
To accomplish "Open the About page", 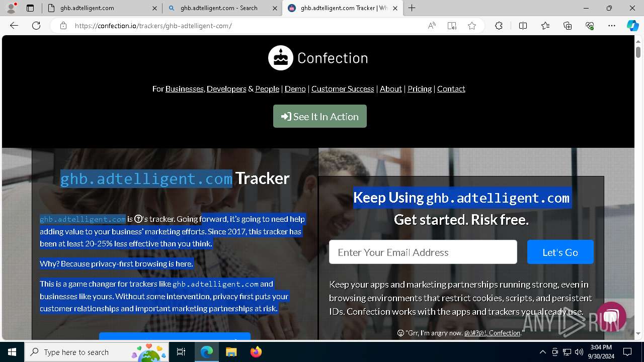I will (391, 88).
